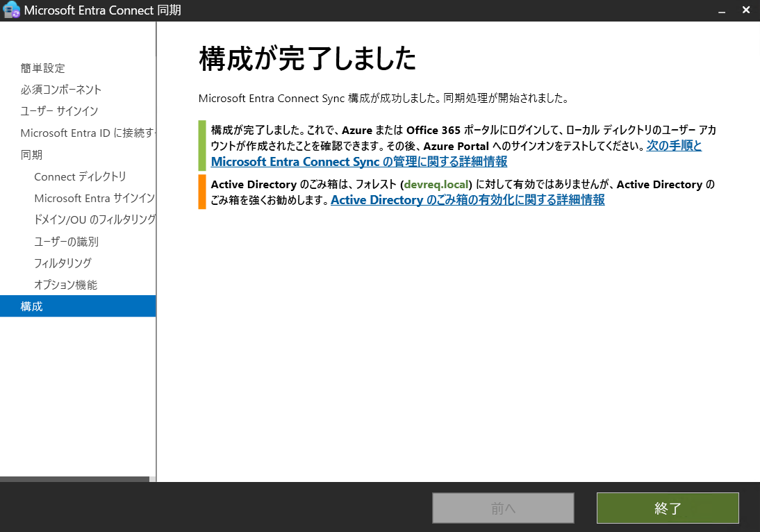
Task: Open the 次の手順 link
Action: [674, 146]
